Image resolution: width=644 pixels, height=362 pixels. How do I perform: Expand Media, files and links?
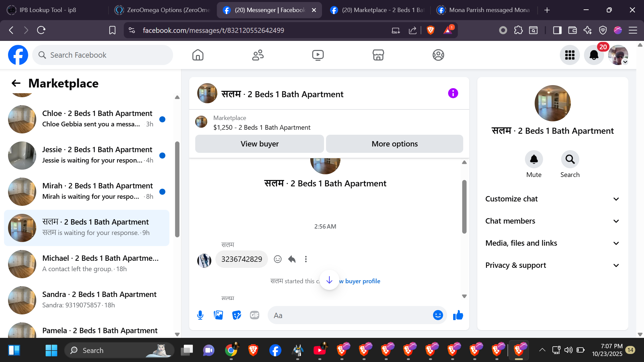coord(552,243)
